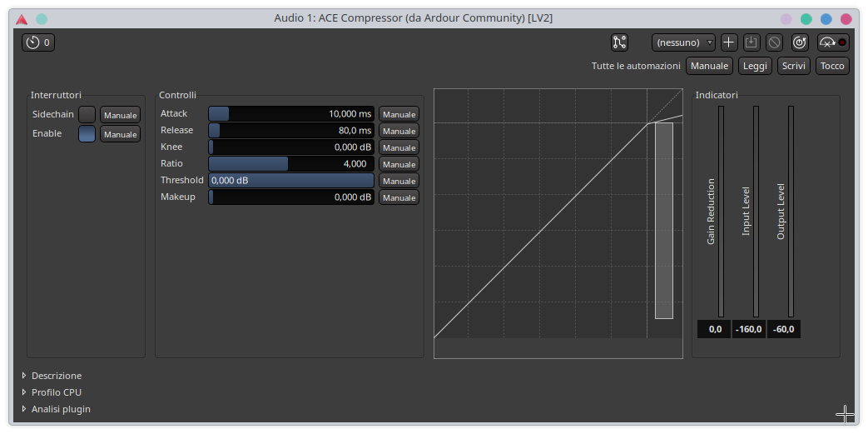Viewport: 868px width, 434px height.
Task: Expand the Profilo CPU section
Action: pos(52,392)
